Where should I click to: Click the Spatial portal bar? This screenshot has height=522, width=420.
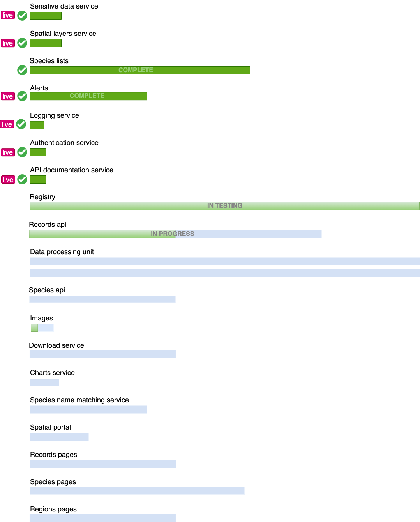(59, 437)
